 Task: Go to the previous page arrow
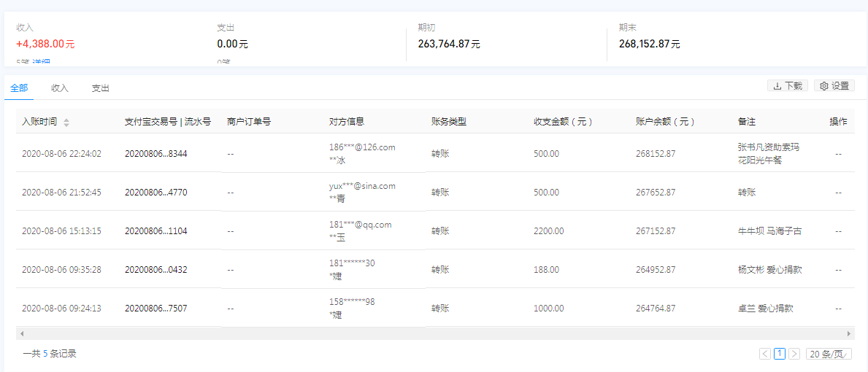coord(764,354)
